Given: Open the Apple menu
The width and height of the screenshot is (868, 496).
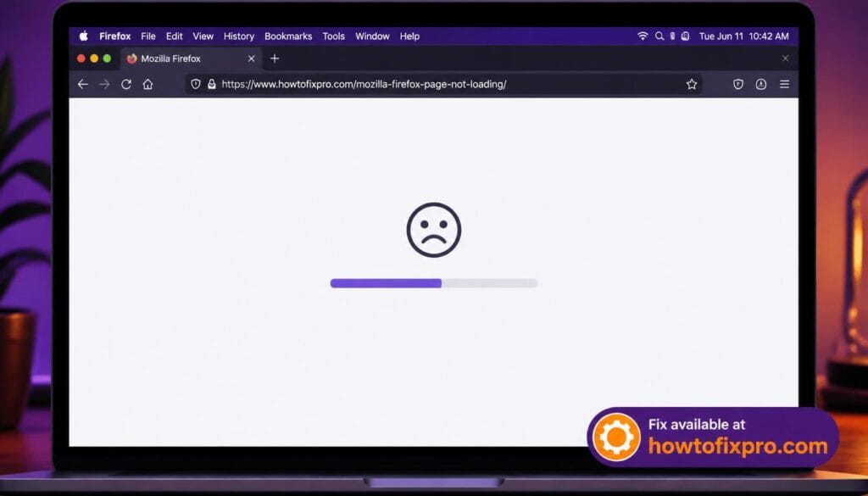Looking at the screenshot, I should pyautogui.click(x=84, y=36).
